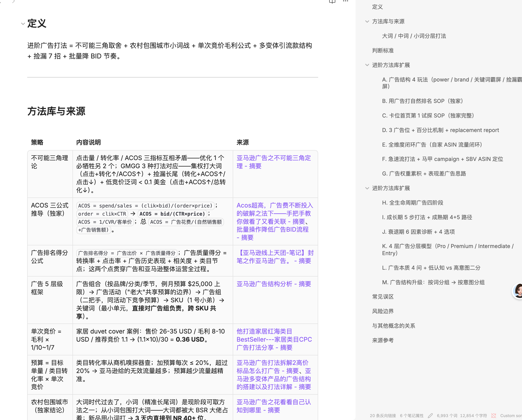Go to 来源参考 outline heading
Image resolution: width=522 pixels, height=420 pixels.
[383, 340]
